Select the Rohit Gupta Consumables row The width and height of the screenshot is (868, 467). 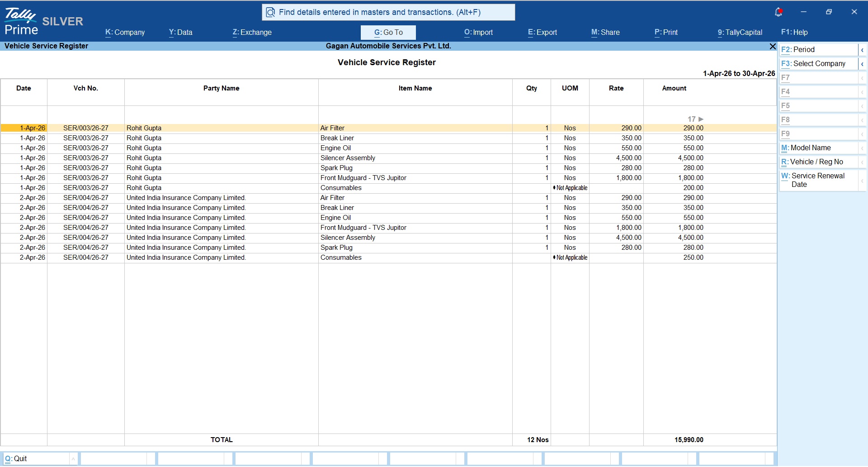point(388,188)
